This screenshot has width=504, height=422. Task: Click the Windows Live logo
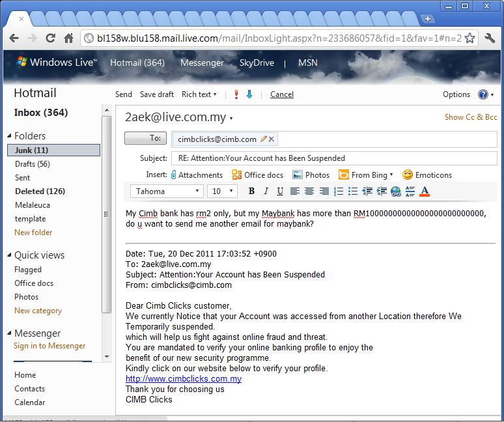[x=56, y=62]
